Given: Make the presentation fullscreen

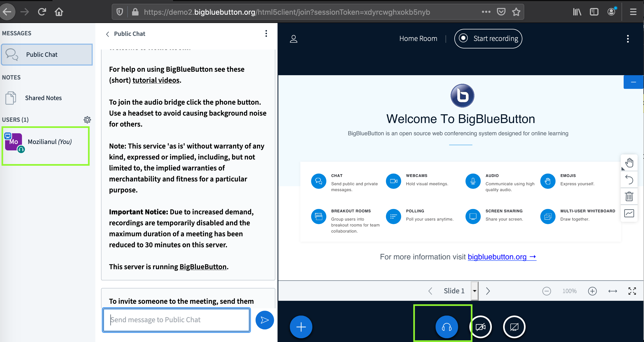Looking at the screenshot, I should (x=632, y=291).
